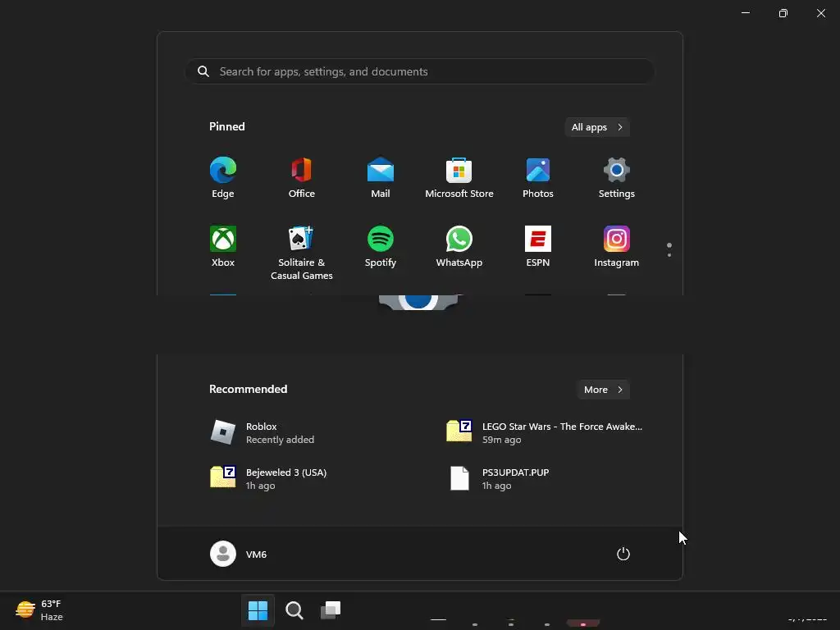This screenshot has width=840, height=630.
Task: Click the "Pinned" section heading text
Action: [x=227, y=126]
